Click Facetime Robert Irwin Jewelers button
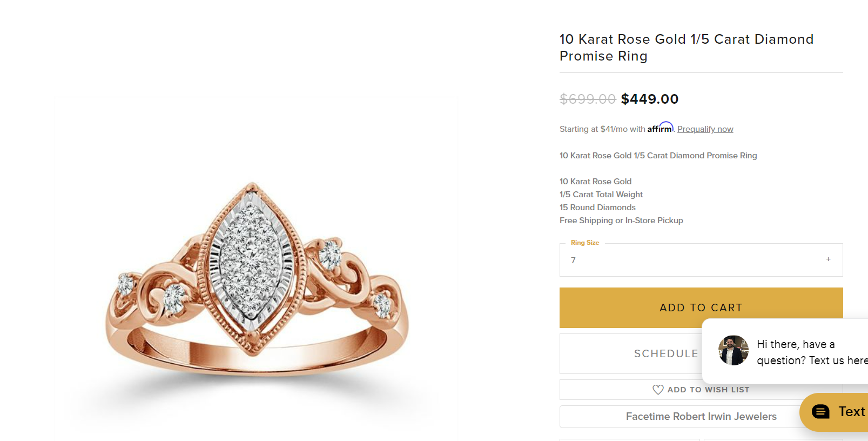This screenshot has height=441, width=868. [x=701, y=417]
